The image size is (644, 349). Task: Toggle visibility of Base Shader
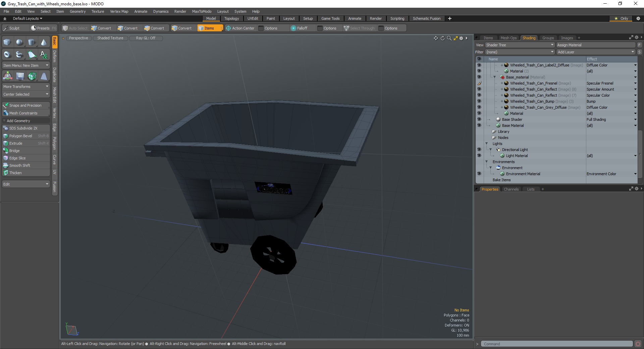(479, 119)
